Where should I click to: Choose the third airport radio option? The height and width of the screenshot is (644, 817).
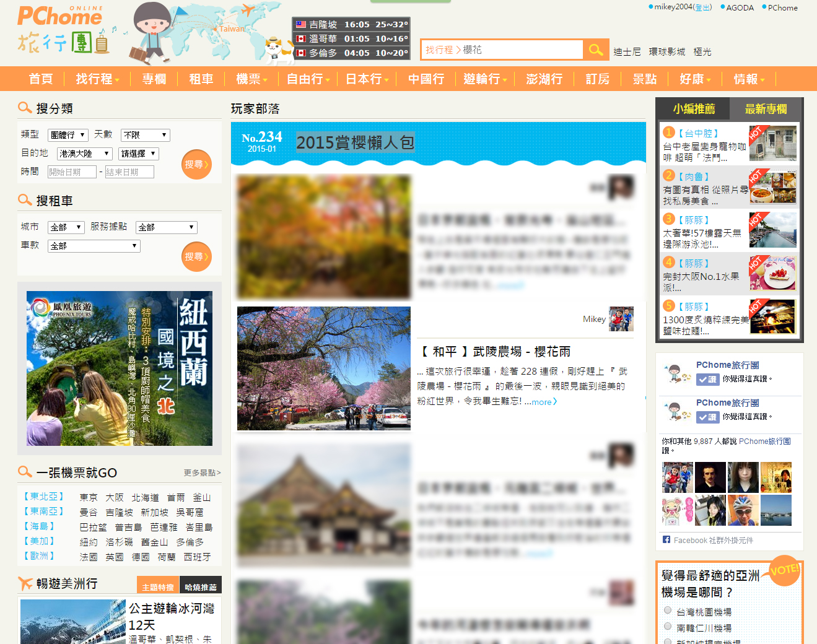tap(668, 641)
